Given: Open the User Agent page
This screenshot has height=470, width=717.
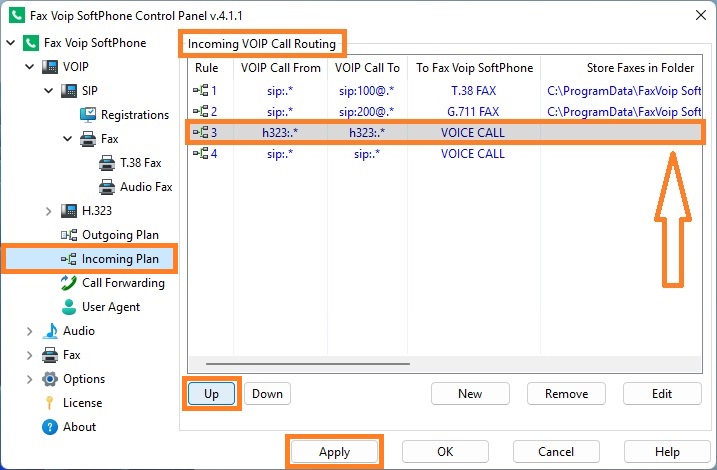Looking at the screenshot, I should (x=111, y=307).
